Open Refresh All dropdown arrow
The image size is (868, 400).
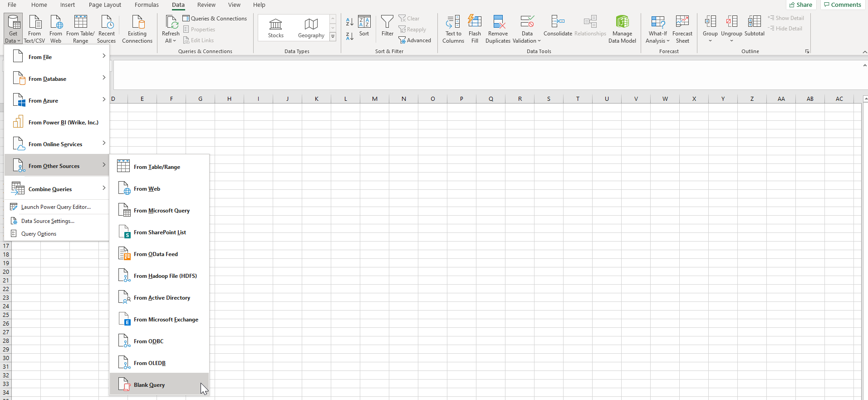pos(174,41)
